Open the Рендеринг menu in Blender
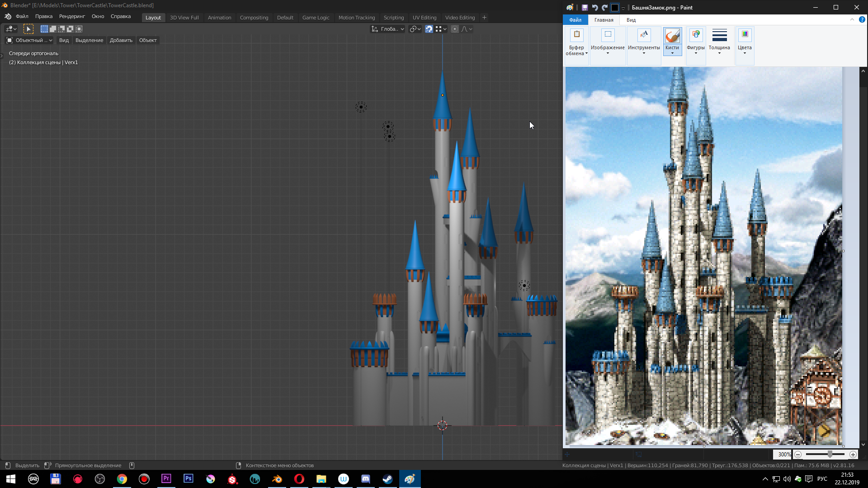Viewport: 868px width, 488px height. pos(72,16)
